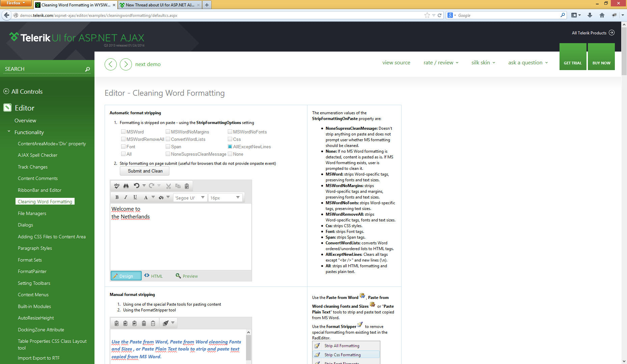Reload the page in Firefox
Viewport: 627px width, 364px height.
tap(439, 15)
